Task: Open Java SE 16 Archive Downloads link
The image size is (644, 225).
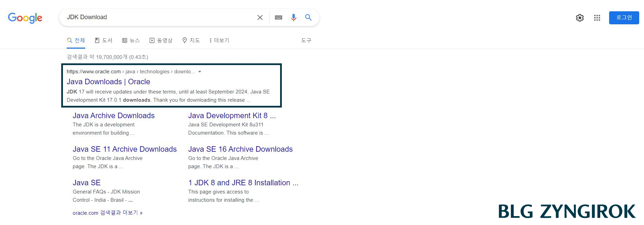Action: pos(240,149)
